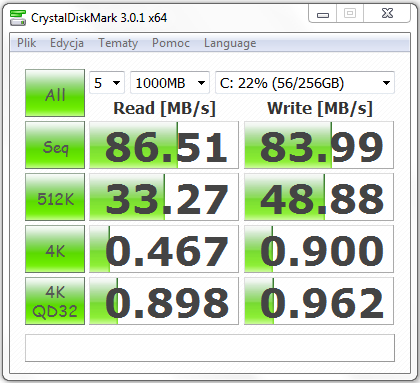Click the Seq write result 83.99

319,145
